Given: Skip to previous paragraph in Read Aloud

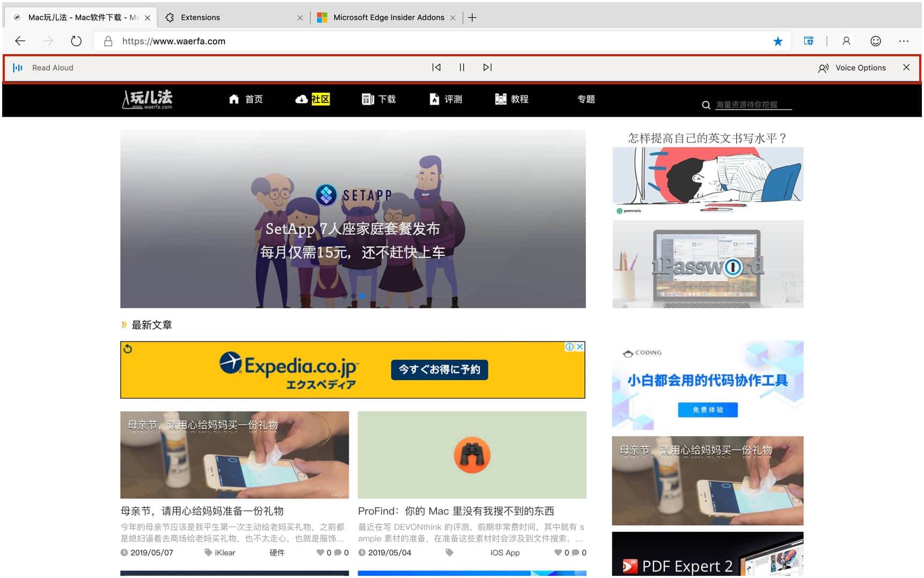Looking at the screenshot, I should point(436,68).
